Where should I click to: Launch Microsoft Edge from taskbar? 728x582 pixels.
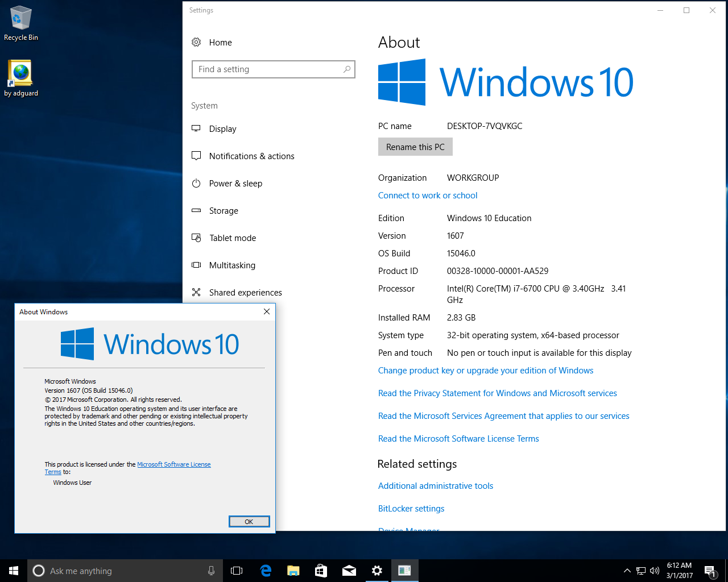(x=265, y=571)
